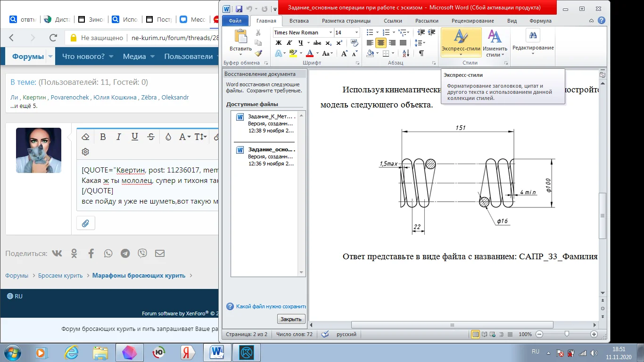Click the 'Какой файл нужно сохранить' link
The width and height of the screenshot is (644, 362).
[271, 306]
